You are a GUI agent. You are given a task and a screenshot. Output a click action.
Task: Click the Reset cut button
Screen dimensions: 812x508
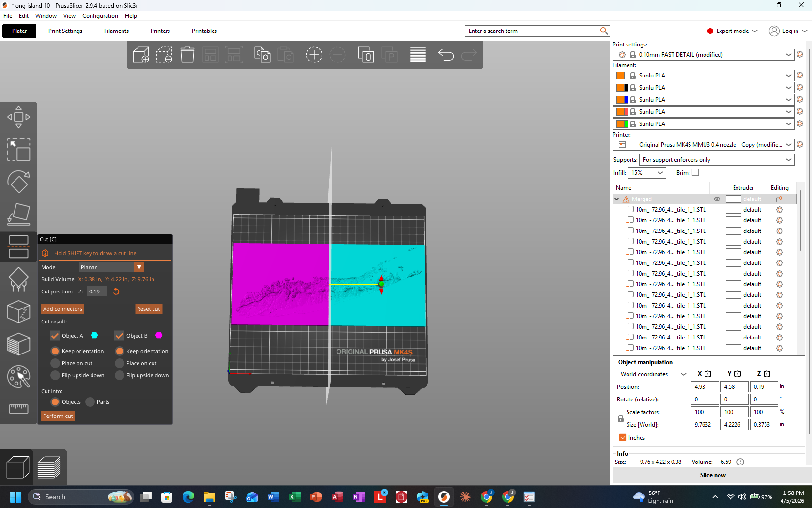(148, 309)
